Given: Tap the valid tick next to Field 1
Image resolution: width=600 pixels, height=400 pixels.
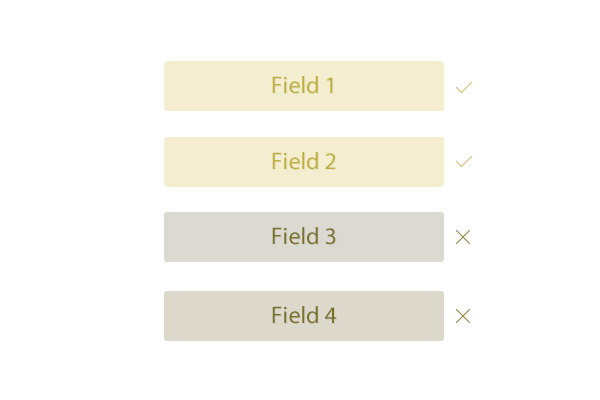Looking at the screenshot, I should (x=464, y=87).
